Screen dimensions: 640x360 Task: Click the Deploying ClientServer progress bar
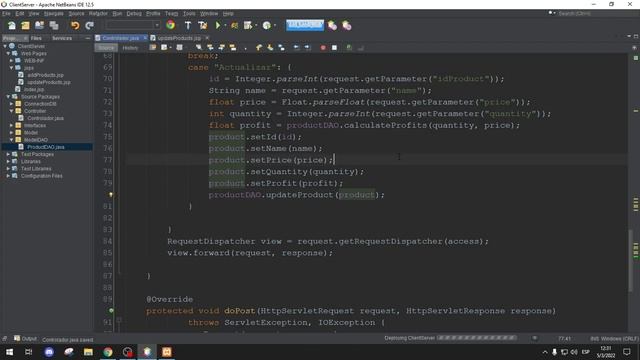coord(477,338)
